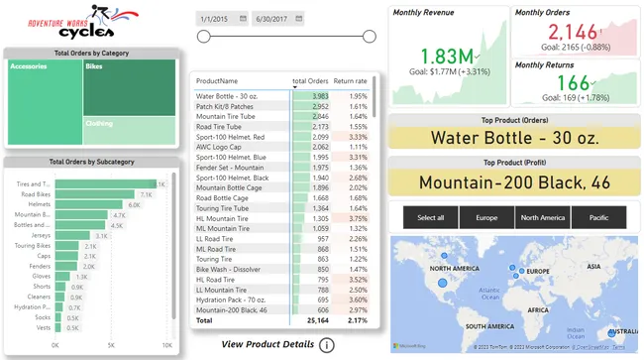Image resolution: width=644 pixels, height=360 pixels.
Task: Select the Patch Kit/8 Patches row
Action: [x=281, y=106]
